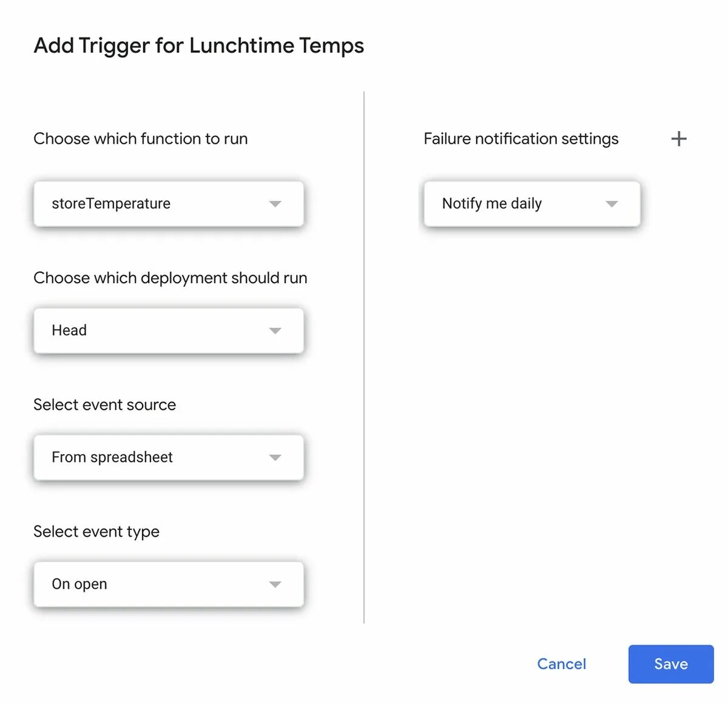Add a failure notification with plus icon
The width and height of the screenshot is (728, 704).
[679, 139]
